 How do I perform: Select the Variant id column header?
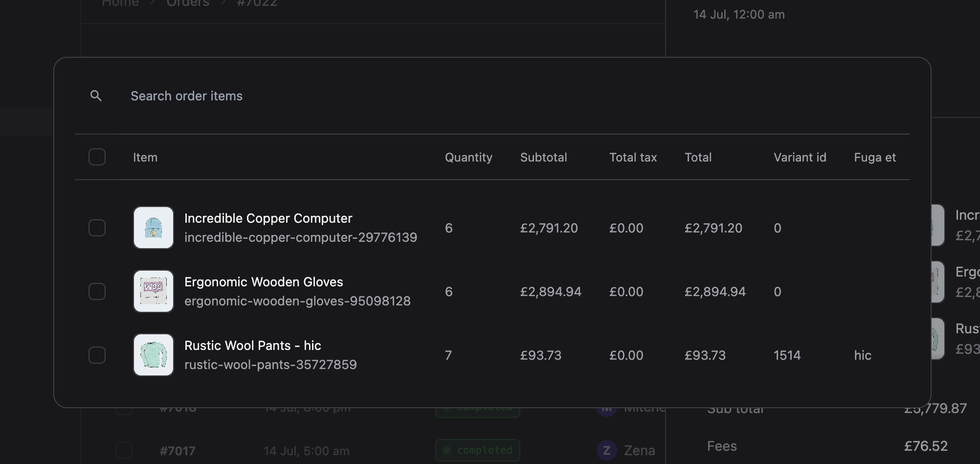pos(800,157)
